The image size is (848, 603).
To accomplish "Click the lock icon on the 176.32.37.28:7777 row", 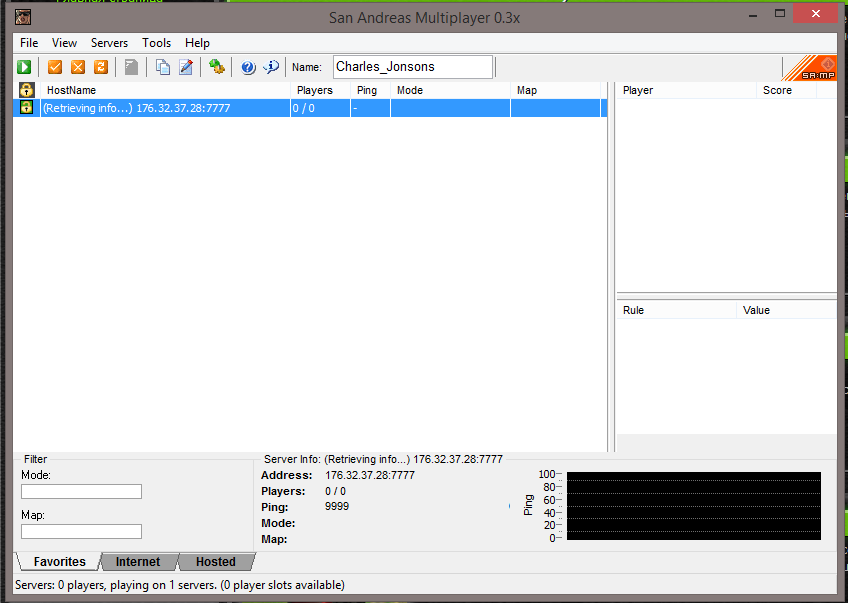I will tap(26, 107).
